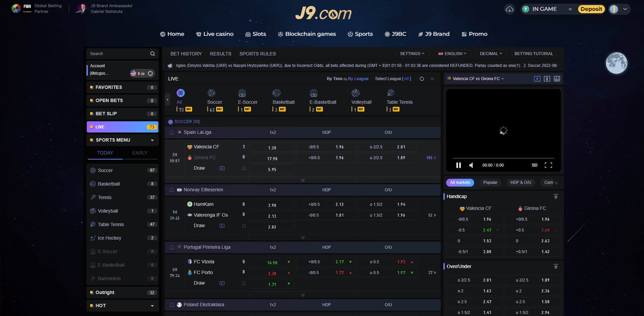Select E-Soccer live sport icon
Viewport: 644px width, 316px height.
click(242, 93)
